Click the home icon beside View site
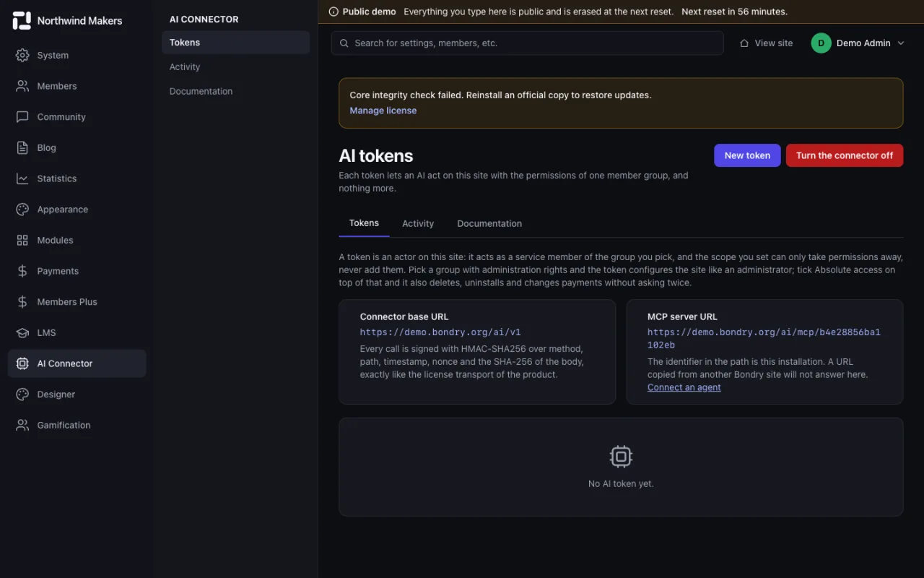 click(744, 43)
